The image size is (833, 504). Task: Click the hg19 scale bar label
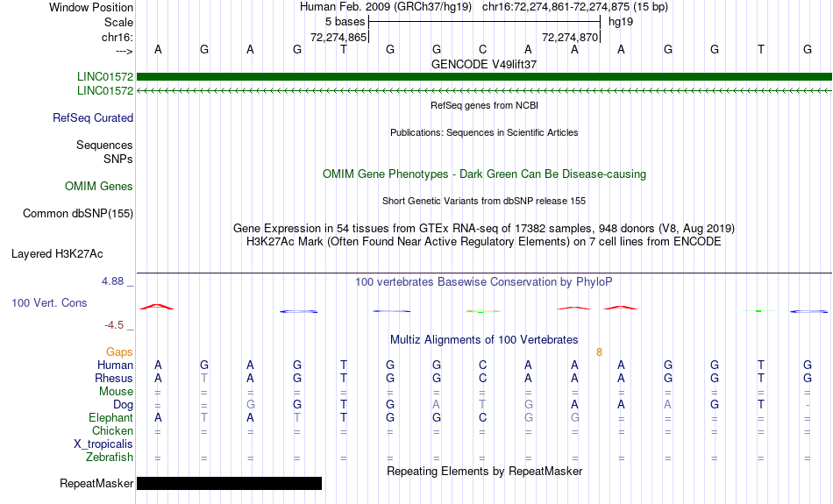pos(621,22)
